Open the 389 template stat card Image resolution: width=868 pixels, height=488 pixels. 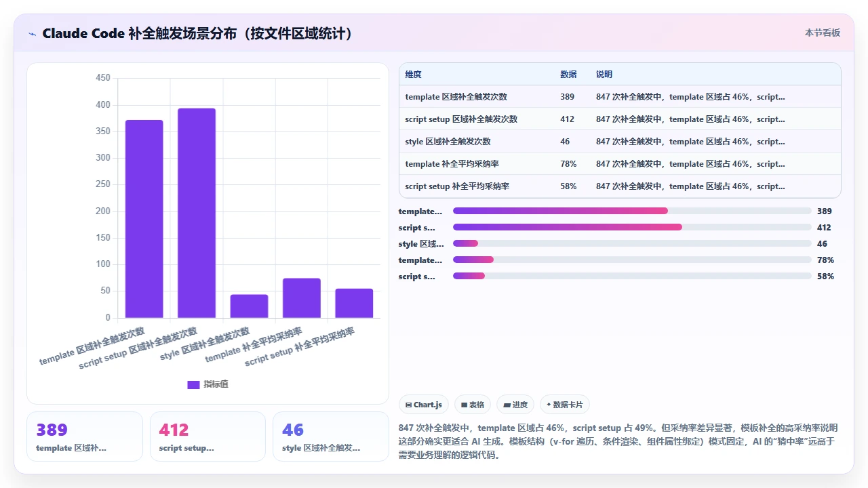[x=85, y=436]
